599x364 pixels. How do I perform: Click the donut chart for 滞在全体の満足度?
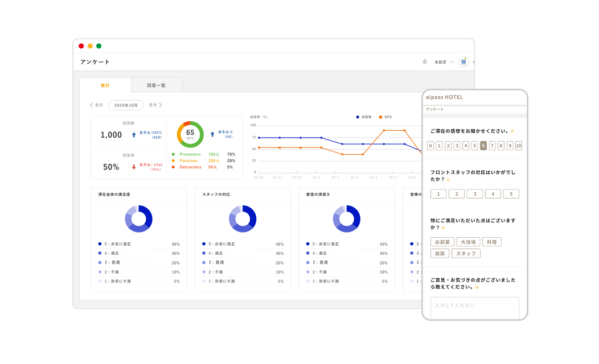coord(139,219)
